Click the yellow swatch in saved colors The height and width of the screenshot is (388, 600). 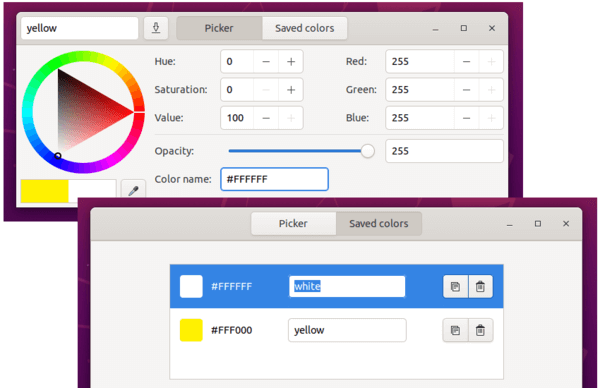pyautogui.click(x=191, y=330)
